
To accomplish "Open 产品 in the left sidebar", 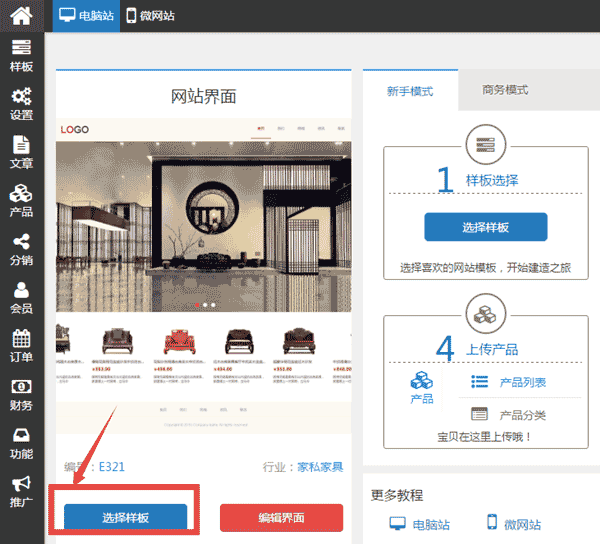I will tap(21, 201).
